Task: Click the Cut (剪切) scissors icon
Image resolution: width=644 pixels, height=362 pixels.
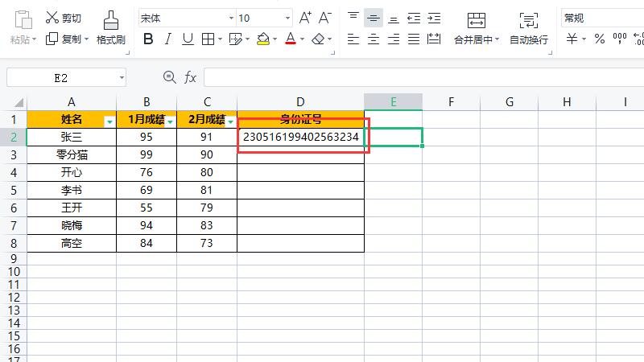Action: coord(52,18)
